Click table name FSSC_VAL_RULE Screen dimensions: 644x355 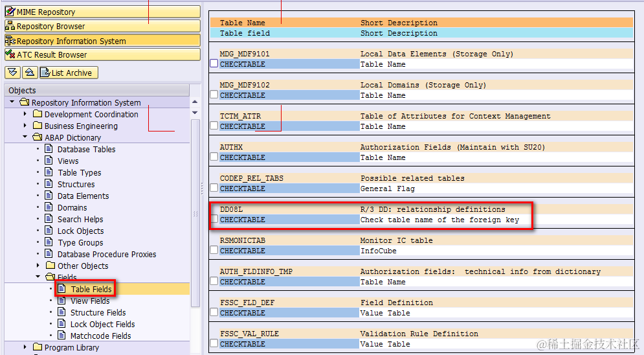click(249, 334)
